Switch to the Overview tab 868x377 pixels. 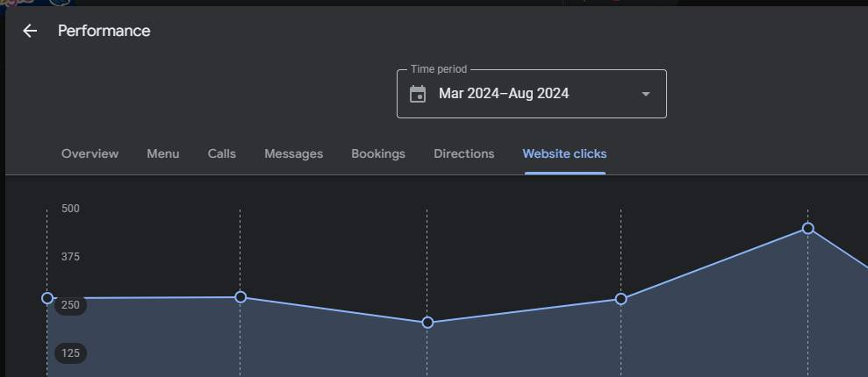coord(90,153)
